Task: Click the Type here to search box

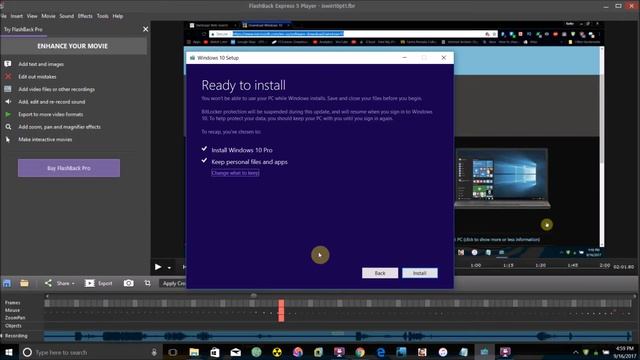Action: (x=90, y=352)
